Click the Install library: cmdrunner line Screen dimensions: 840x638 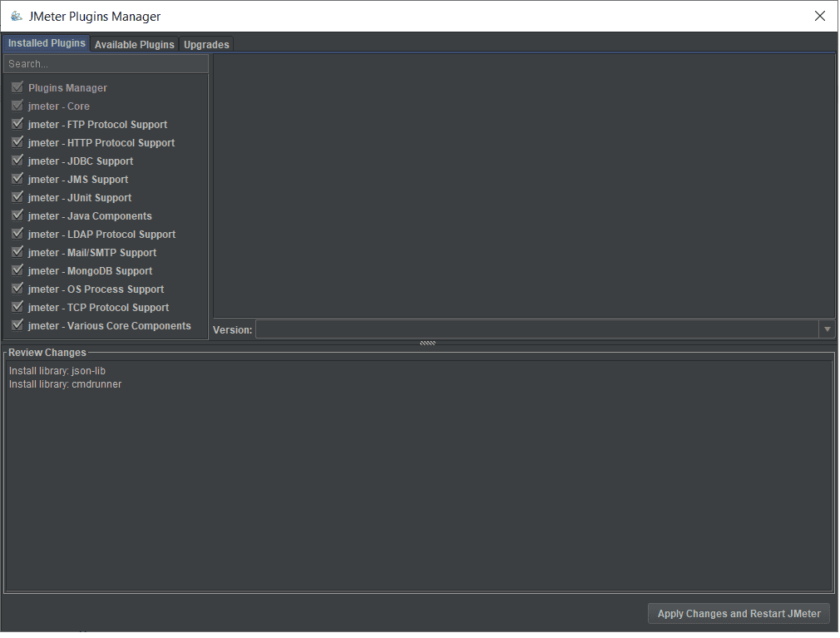pyautogui.click(x=66, y=384)
